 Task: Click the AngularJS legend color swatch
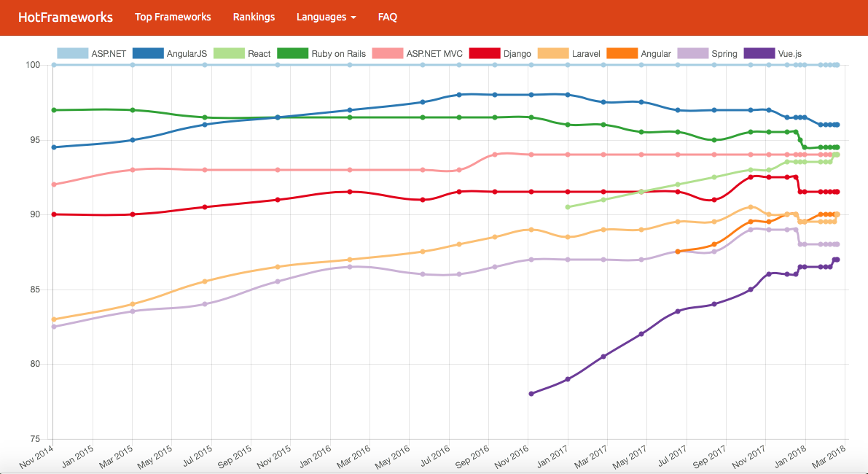(148, 54)
